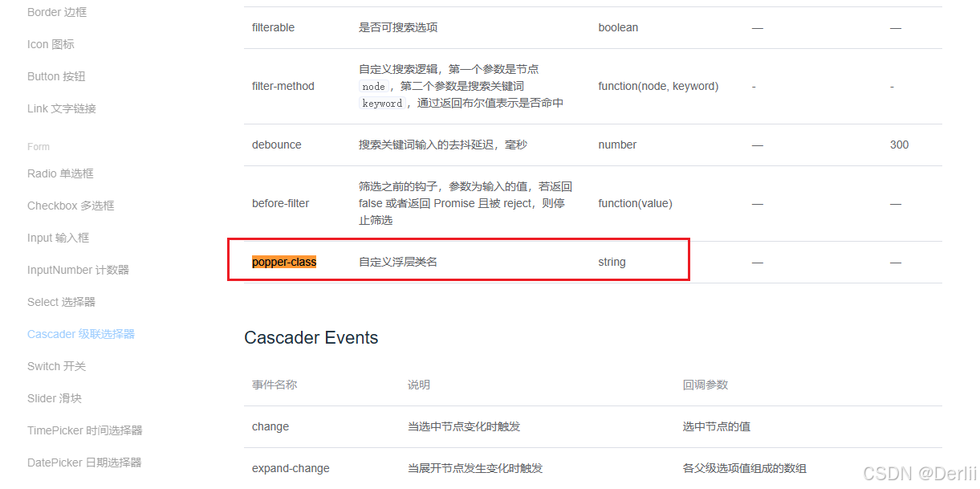Select the highlighted popper-class attribute

coord(283,262)
